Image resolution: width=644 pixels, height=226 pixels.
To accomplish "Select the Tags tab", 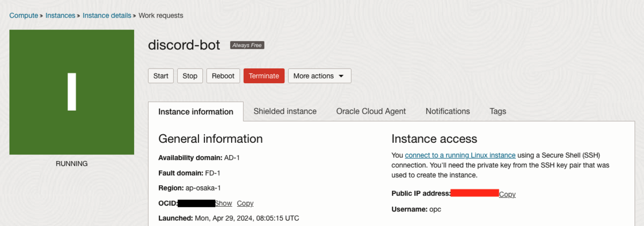I will [x=497, y=111].
